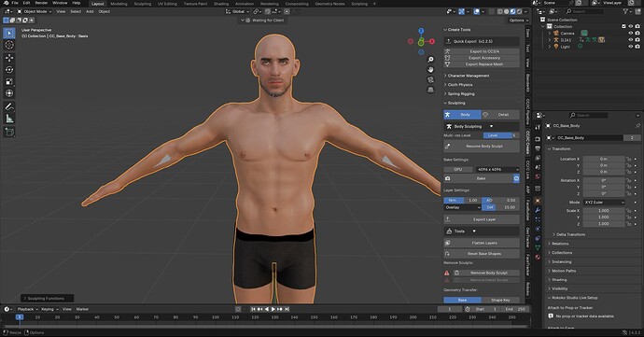Hide the Camera in the Outliner viewport
The image size is (644, 337).
pyautogui.click(x=631, y=33)
